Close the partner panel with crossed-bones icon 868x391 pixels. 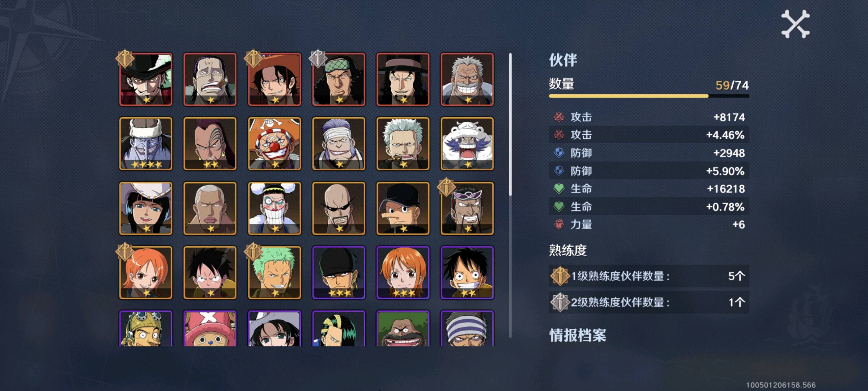(x=795, y=24)
